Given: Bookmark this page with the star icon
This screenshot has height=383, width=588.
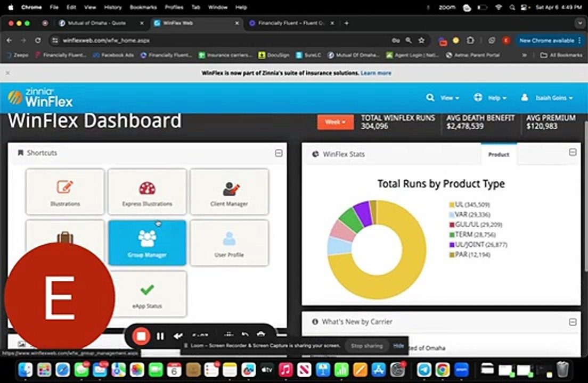Looking at the screenshot, I should tap(421, 40).
